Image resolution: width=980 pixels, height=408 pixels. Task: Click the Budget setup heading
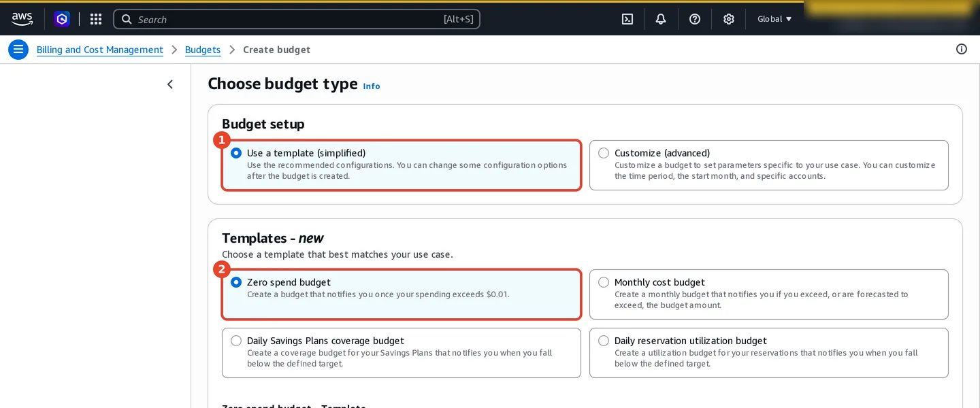point(263,124)
